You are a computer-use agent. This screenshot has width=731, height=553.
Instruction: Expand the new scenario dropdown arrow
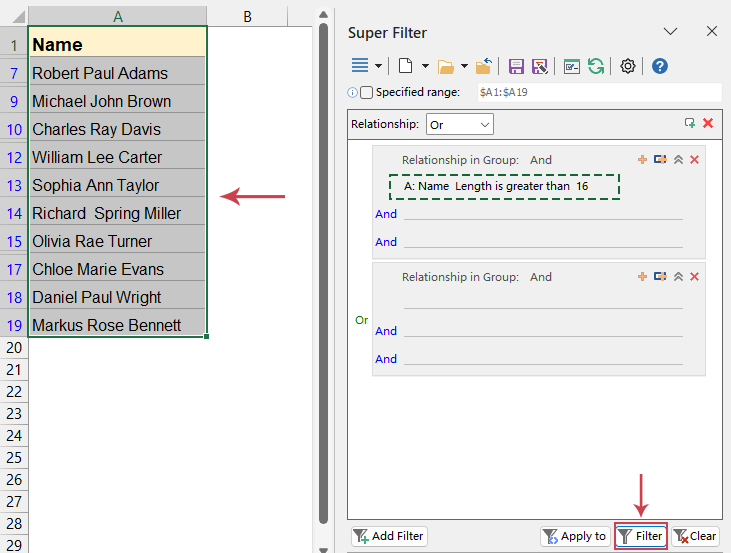[x=425, y=66]
